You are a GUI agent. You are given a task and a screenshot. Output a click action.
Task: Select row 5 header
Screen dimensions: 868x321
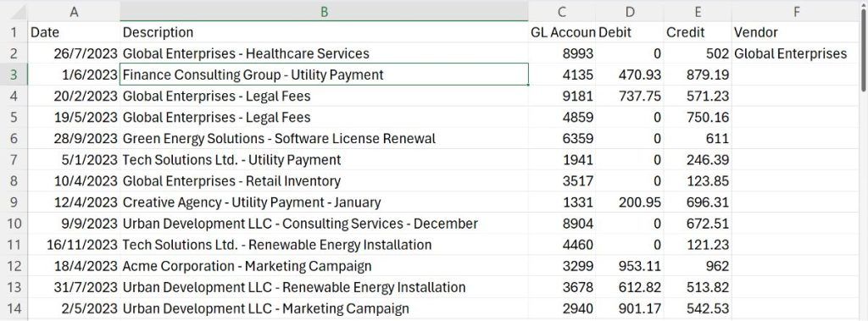(14, 118)
